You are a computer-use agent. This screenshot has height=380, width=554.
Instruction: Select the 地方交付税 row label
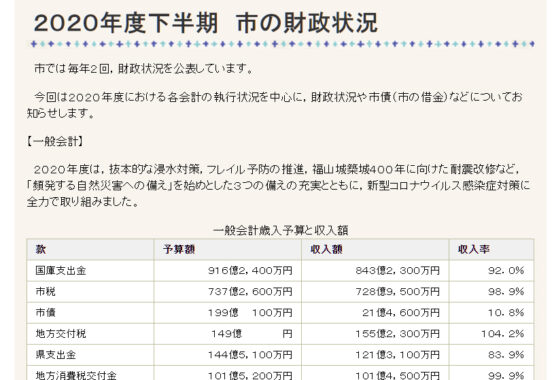tap(61, 334)
